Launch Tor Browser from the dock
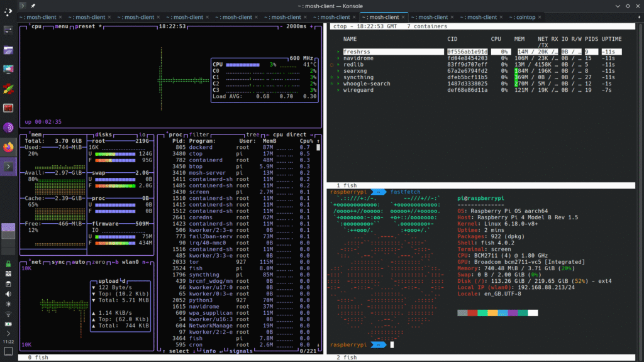Screen dimensions: 644x362 pos(8,128)
